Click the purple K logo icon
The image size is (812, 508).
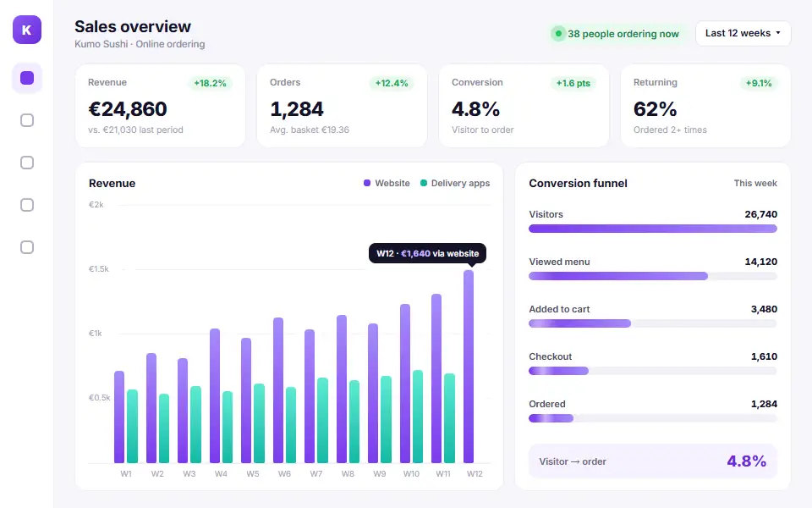(x=27, y=30)
